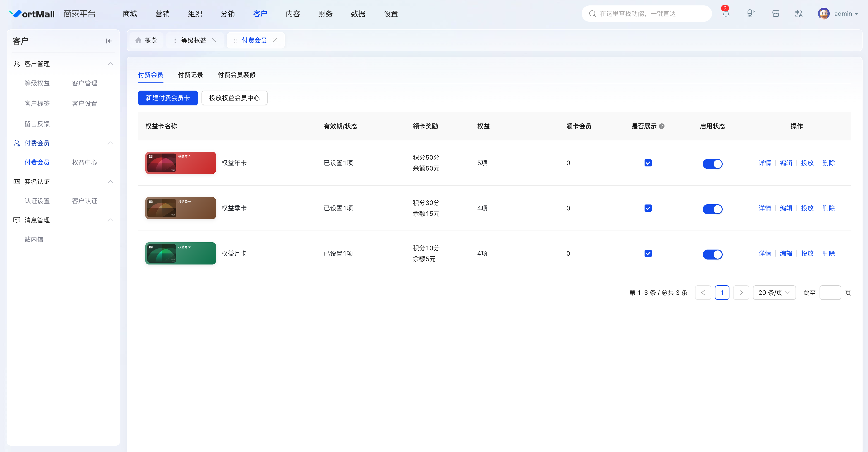
Task: Open the 权益月卡 green card thumbnail
Action: click(180, 253)
